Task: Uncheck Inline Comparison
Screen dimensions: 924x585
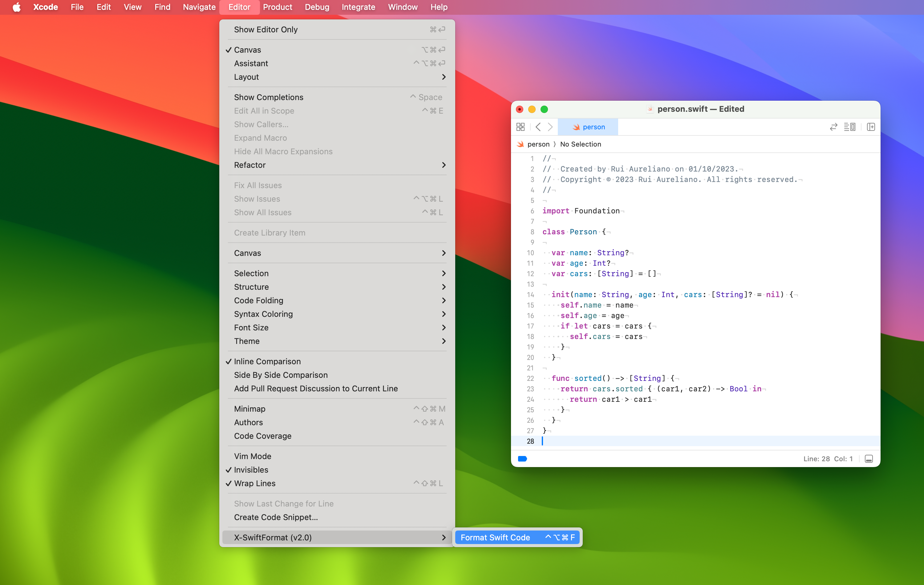Action: (x=267, y=361)
